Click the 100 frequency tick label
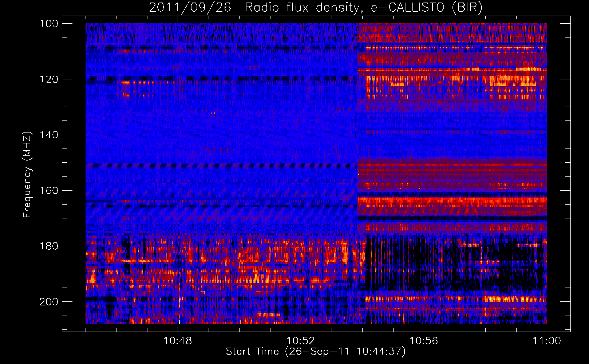This screenshot has height=364, width=589. 49,24
